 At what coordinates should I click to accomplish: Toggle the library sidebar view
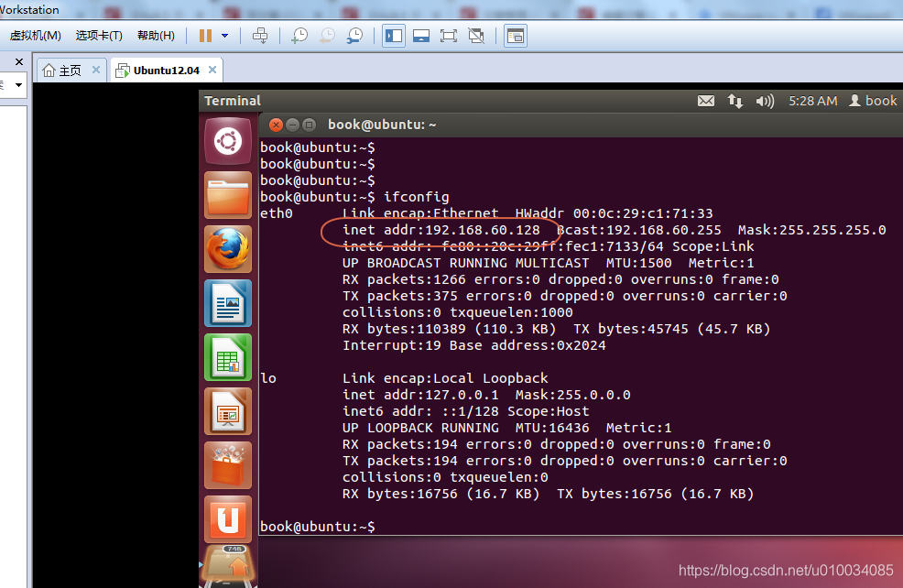394,36
